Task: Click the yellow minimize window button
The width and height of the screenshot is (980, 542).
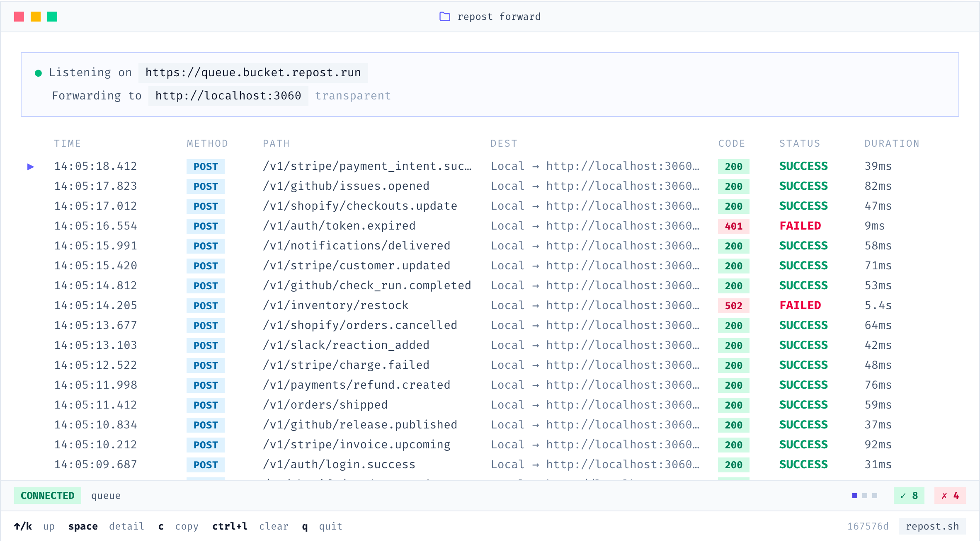Action: coord(36,17)
